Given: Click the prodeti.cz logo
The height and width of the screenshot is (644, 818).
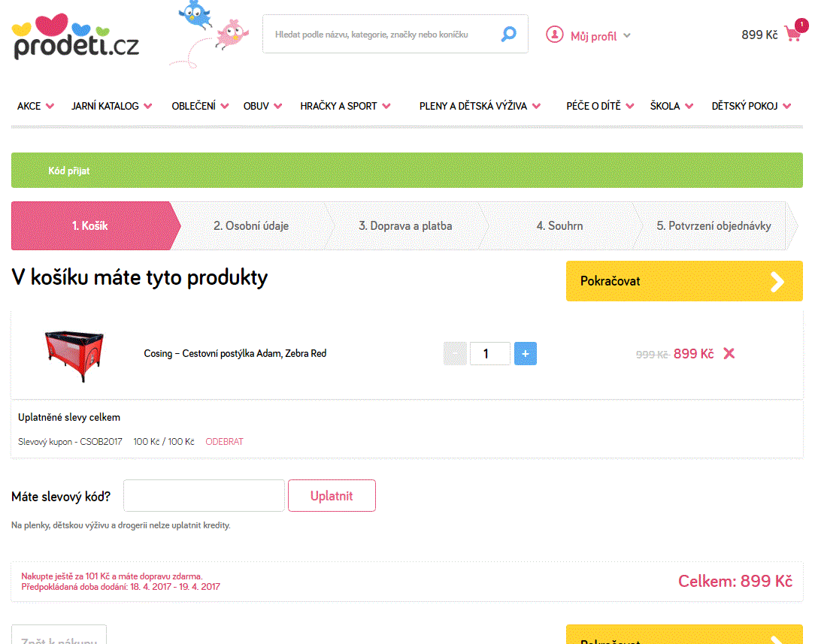Looking at the screenshot, I should click(x=75, y=37).
